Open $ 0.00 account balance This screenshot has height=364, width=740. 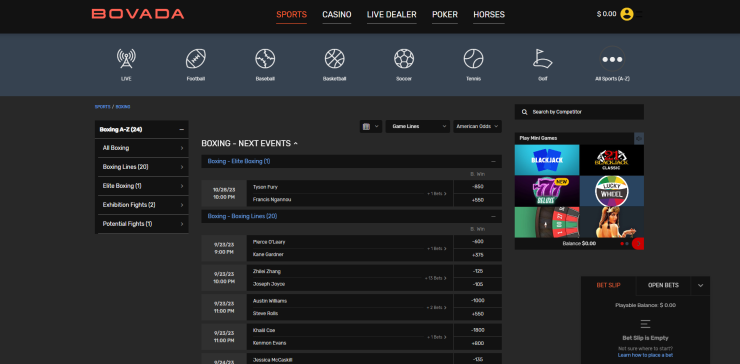point(606,14)
